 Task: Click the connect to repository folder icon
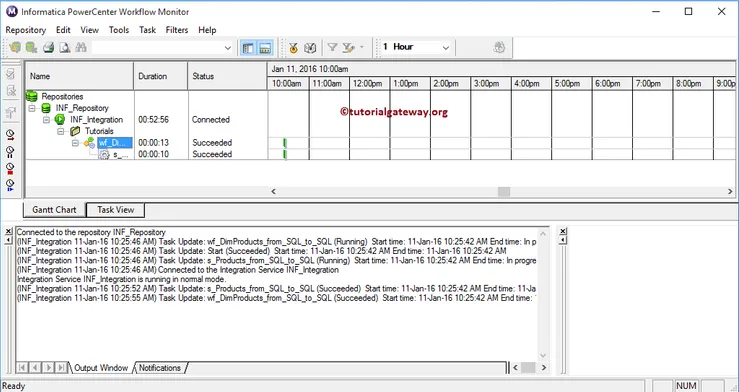[16, 48]
